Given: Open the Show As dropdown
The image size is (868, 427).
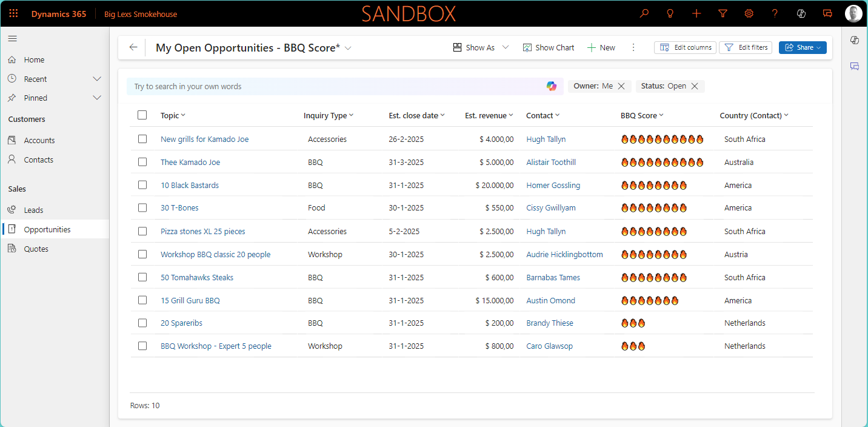Looking at the screenshot, I should 481,47.
